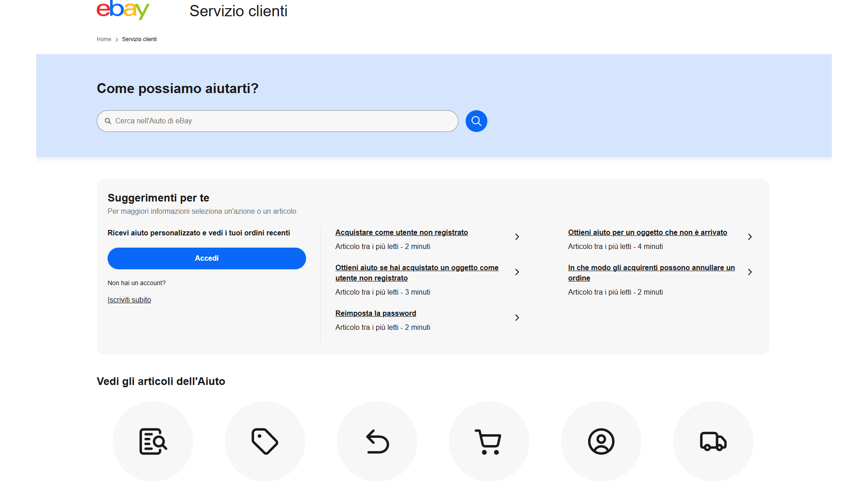
Task: Expand chevron beside 'Ottieni aiuto per un oggetto che non è arrivato'
Action: 750,237
